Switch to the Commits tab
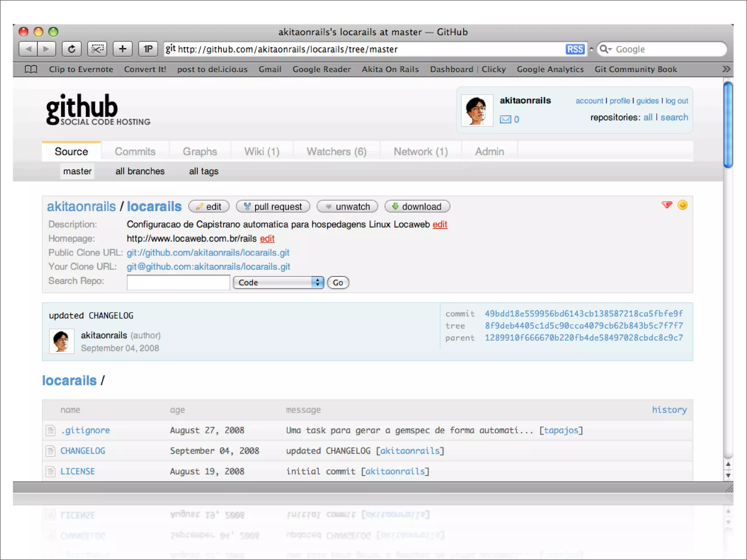 point(135,152)
